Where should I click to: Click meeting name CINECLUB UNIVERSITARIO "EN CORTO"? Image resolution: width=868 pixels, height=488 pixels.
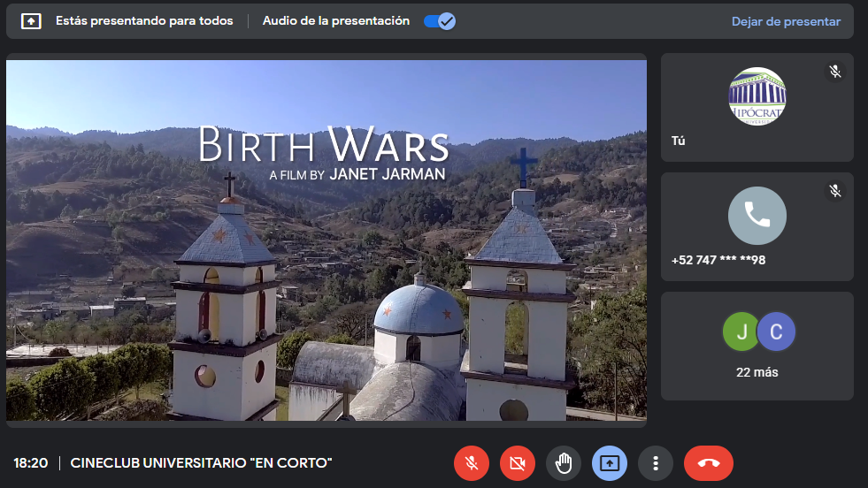point(201,462)
